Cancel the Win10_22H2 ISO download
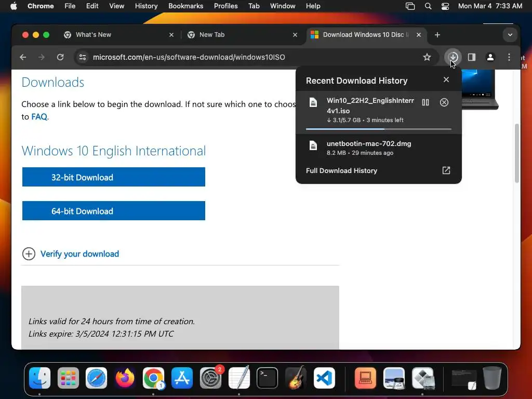This screenshot has width=532, height=399. (444, 102)
